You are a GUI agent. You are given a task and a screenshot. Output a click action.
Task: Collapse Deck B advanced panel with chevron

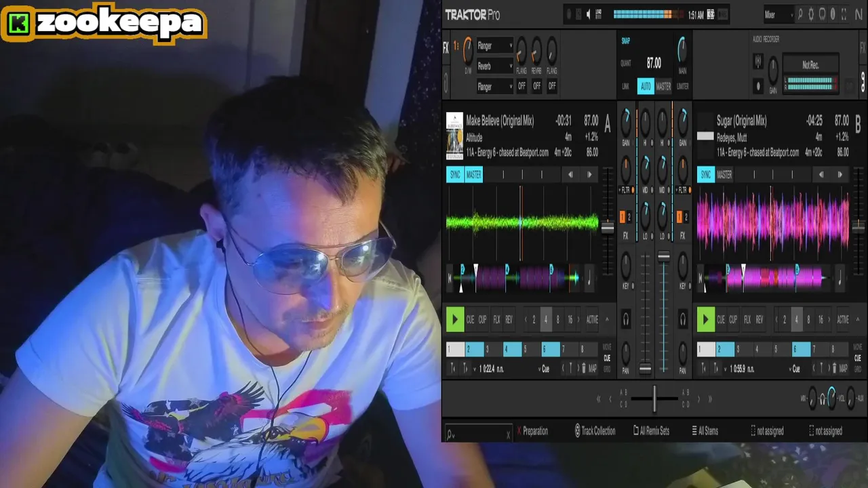(858, 319)
